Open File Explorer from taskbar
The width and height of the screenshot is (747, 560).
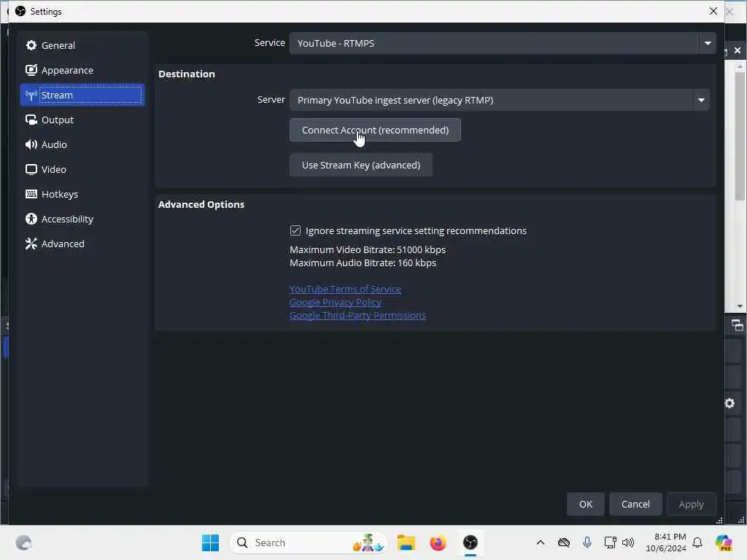pos(406,542)
